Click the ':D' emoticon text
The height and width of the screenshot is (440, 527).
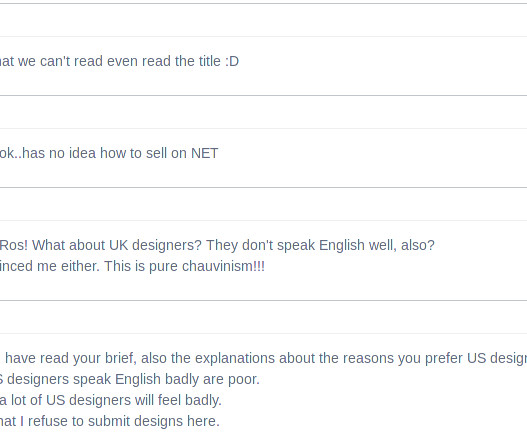pos(232,61)
